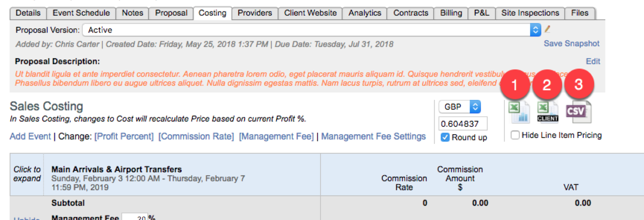Open Management Fee Settings link
Image resolution: width=644 pixels, height=220 pixels.
point(374,136)
